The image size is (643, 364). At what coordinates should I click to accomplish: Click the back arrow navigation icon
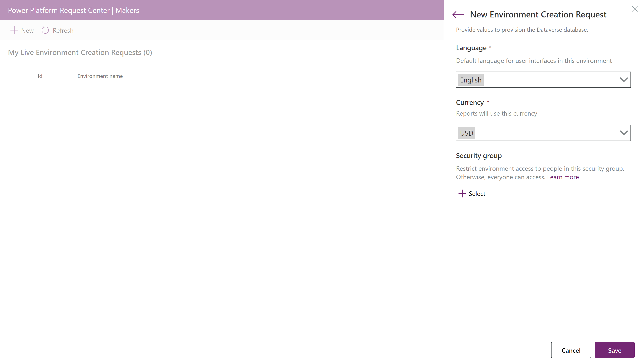pos(458,14)
